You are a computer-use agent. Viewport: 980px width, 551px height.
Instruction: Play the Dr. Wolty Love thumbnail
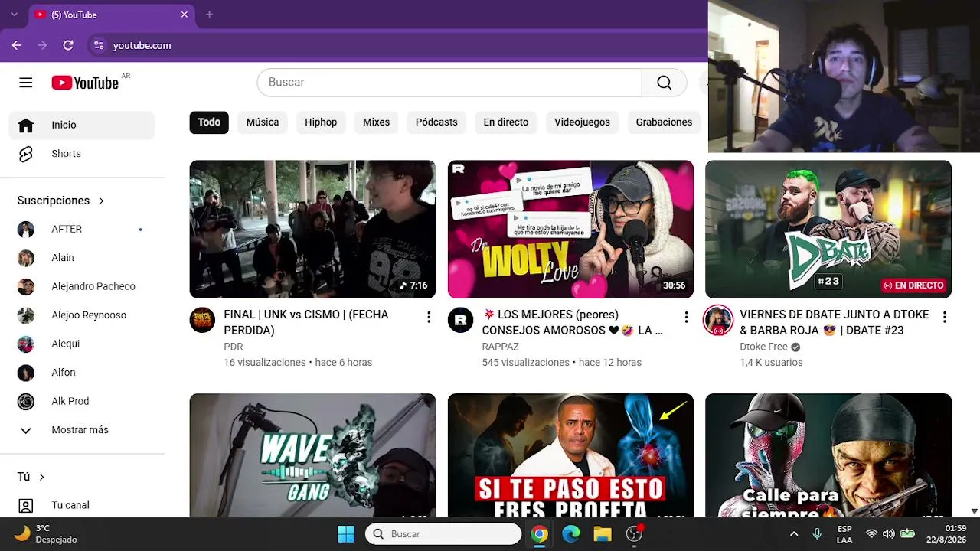(570, 229)
